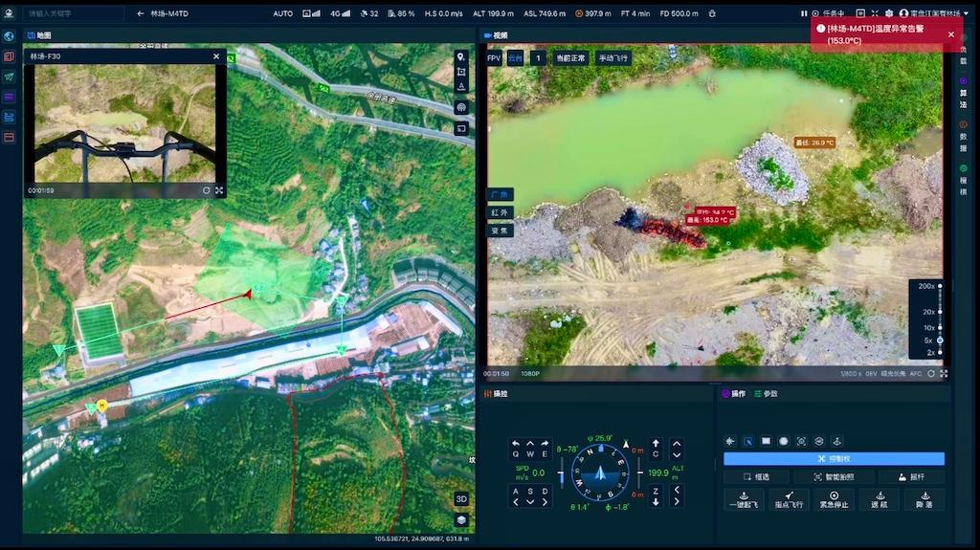Click the 返航 return-to-home button
This screenshot has height=550, width=980.
pyautogui.click(x=879, y=499)
